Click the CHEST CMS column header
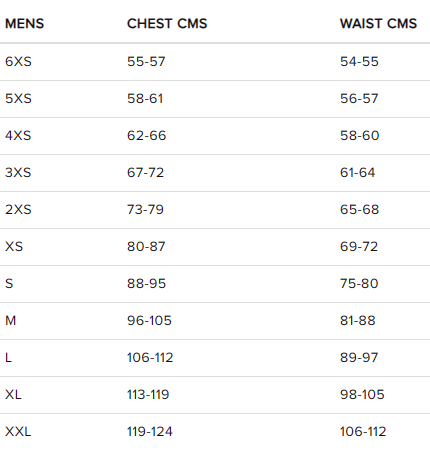430x455 pixels. pyautogui.click(x=167, y=24)
